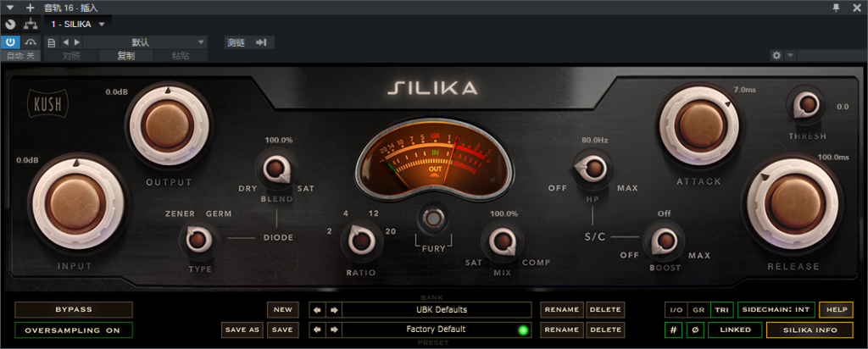This screenshot has width=868, height=349.
Task: Select the 复制 copy option
Action: [x=125, y=56]
